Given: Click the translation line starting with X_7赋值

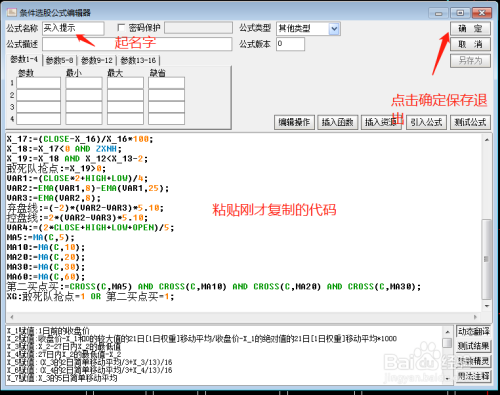Looking at the screenshot, I should (x=62, y=378).
